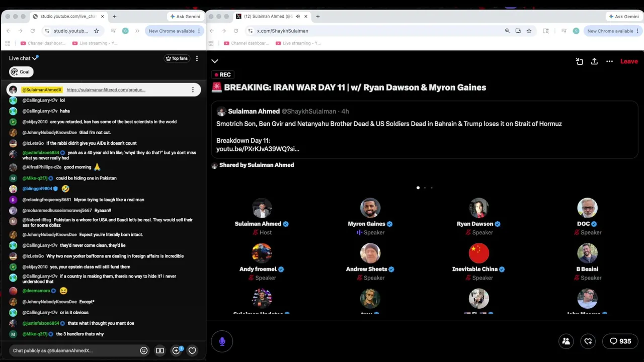The image size is (644, 362).
Task: Go back in the YouTube Studio window
Action: click(x=8, y=31)
